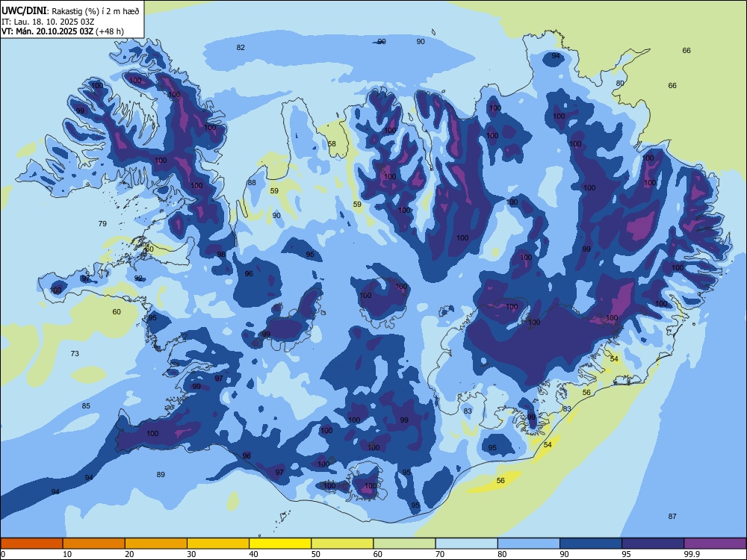Click the 0–10 dark orange legend swatch

(31, 544)
